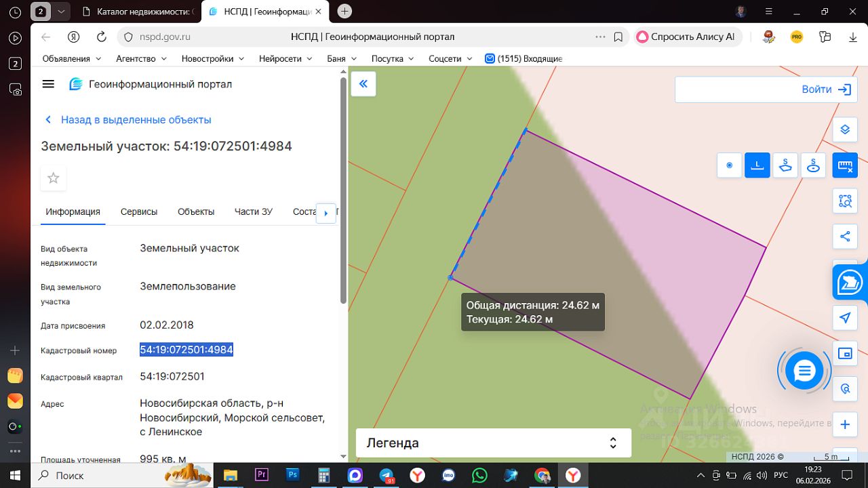Open the chat assistant bubble
Viewport: 868px width, 488px height.
pyautogui.click(x=804, y=371)
